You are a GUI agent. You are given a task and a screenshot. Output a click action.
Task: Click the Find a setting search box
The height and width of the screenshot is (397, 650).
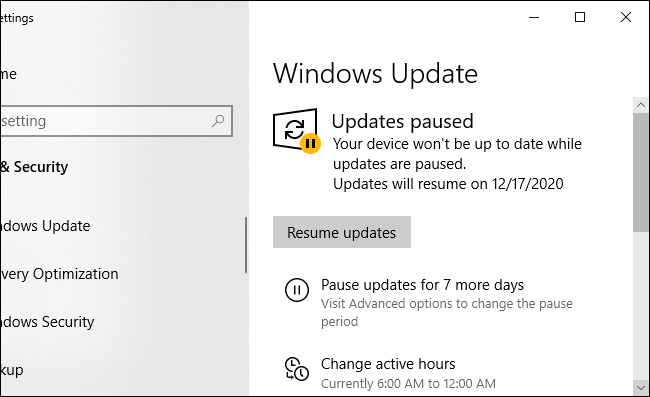pos(116,121)
